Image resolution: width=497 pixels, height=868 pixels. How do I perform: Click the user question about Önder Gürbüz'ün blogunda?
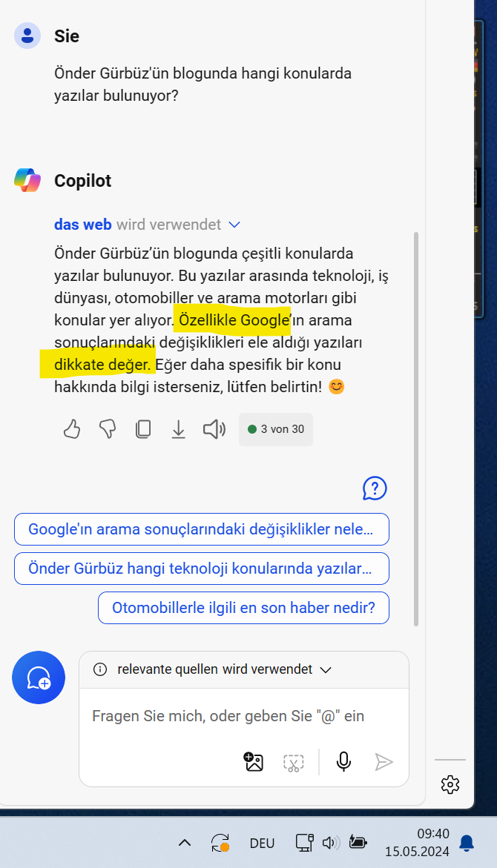(203, 85)
